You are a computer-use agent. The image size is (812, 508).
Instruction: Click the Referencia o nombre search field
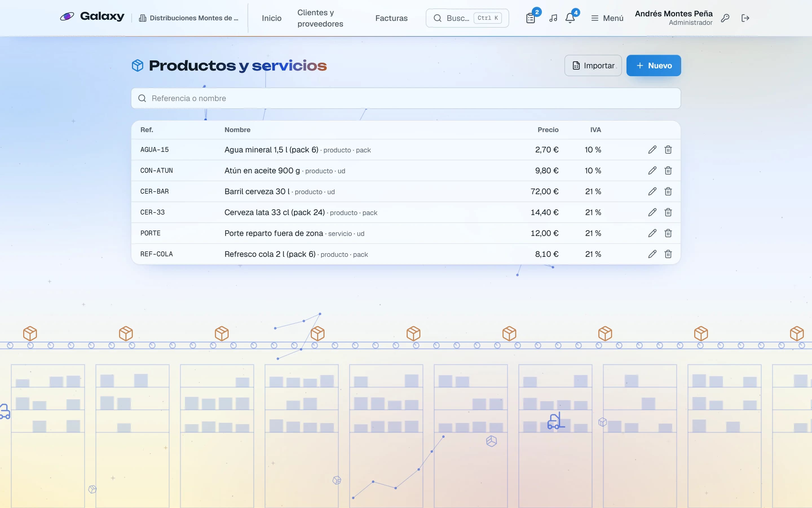pyautogui.click(x=406, y=98)
